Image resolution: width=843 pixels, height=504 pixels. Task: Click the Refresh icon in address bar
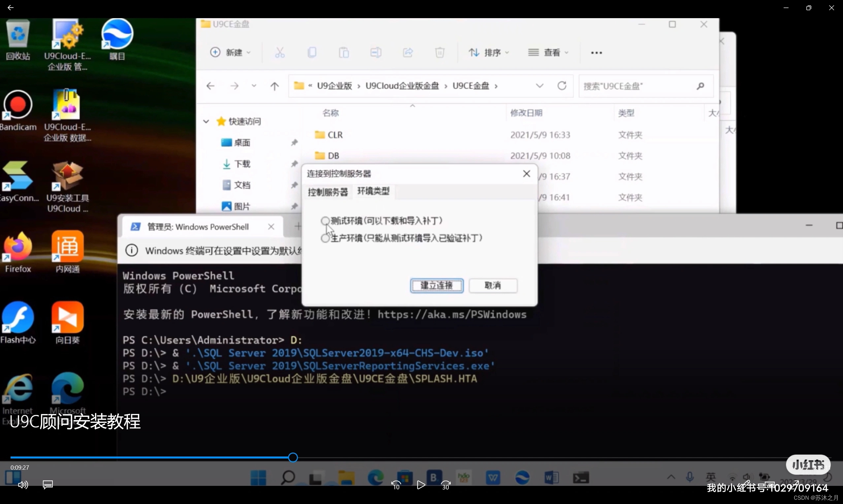[x=562, y=85]
